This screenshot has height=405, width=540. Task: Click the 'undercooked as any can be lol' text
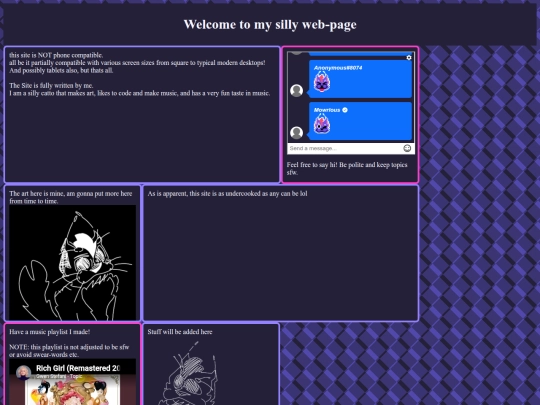[x=227, y=194]
